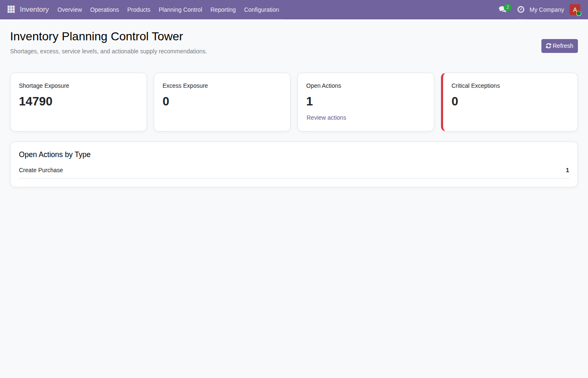588x378 pixels.
Task: Open the Planning Control menu
Action: pyautogui.click(x=180, y=10)
